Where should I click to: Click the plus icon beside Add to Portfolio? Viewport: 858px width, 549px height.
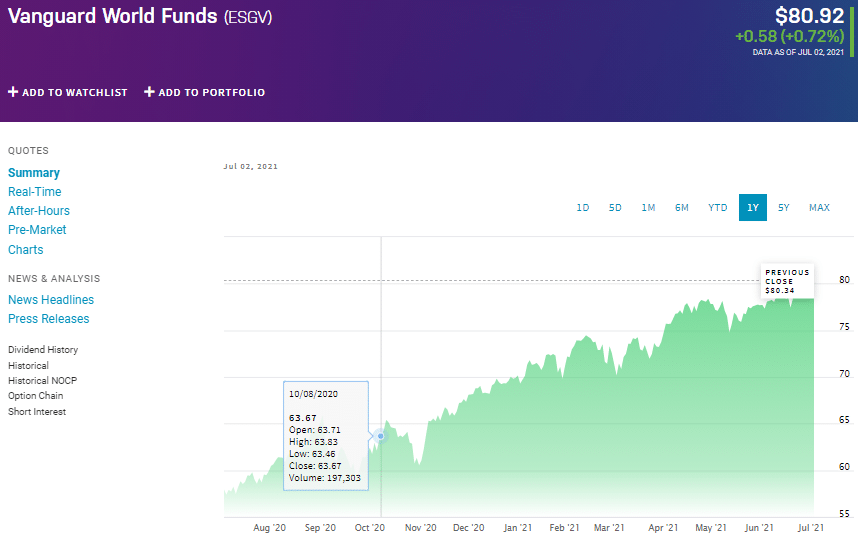(149, 92)
